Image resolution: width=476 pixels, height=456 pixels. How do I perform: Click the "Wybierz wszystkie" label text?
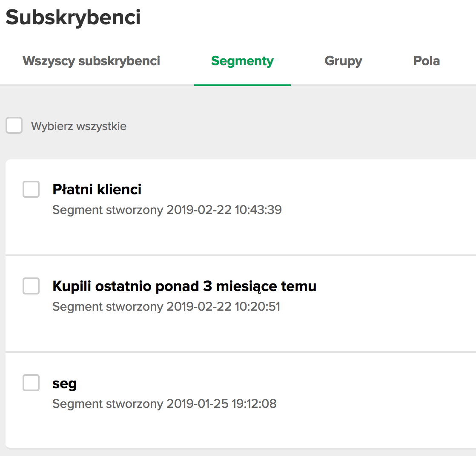point(78,126)
